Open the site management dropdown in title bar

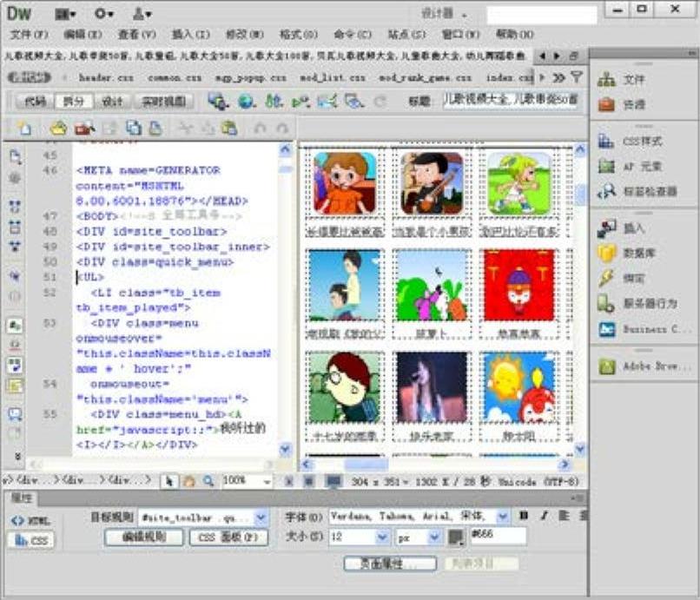pyautogui.click(x=142, y=14)
